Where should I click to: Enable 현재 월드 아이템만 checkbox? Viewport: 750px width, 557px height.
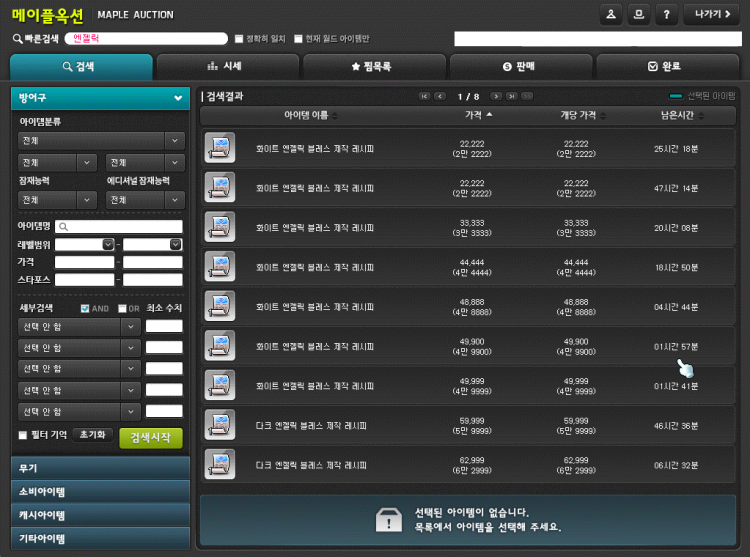(x=298, y=39)
